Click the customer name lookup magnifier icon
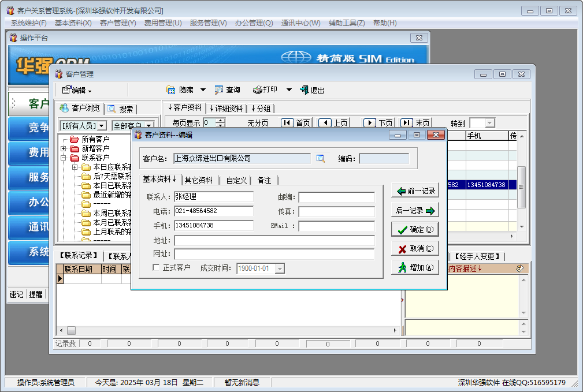583x392 pixels. coord(320,159)
